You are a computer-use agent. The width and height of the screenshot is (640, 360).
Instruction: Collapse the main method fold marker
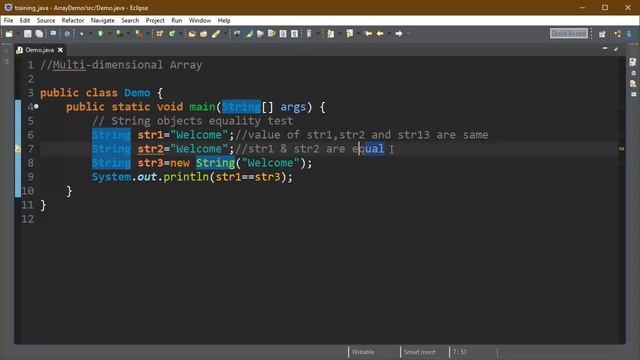[36, 107]
